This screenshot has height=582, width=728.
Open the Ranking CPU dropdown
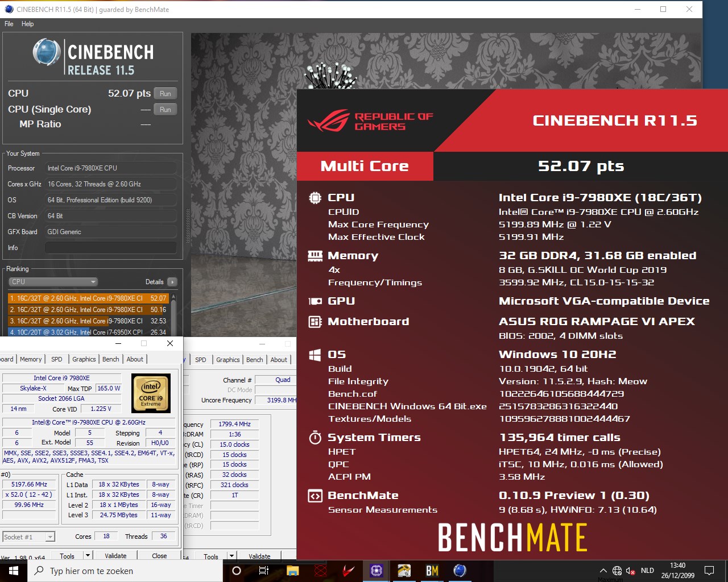tap(53, 282)
